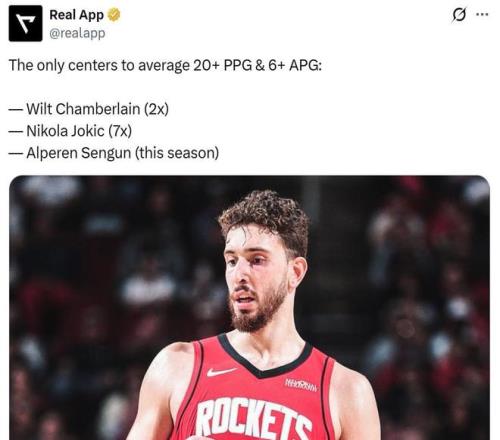Click the black V-neck jersey collar
Screen dimensions: 500x440
[265, 358]
